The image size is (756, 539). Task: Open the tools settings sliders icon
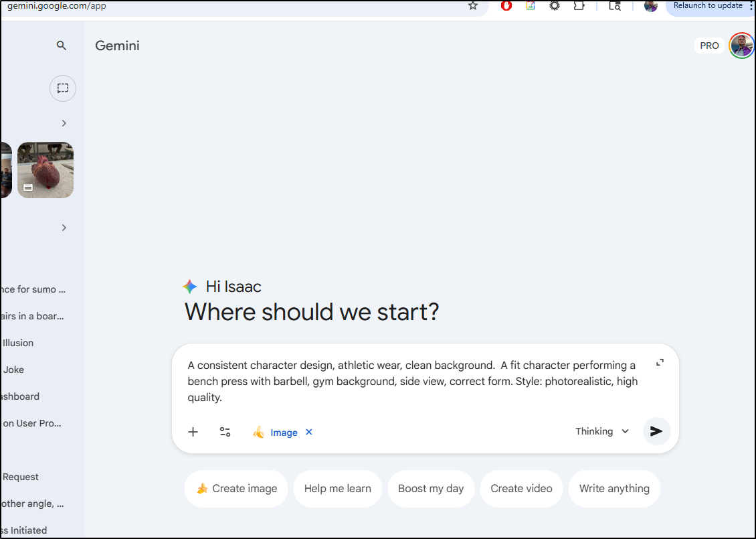point(225,432)
